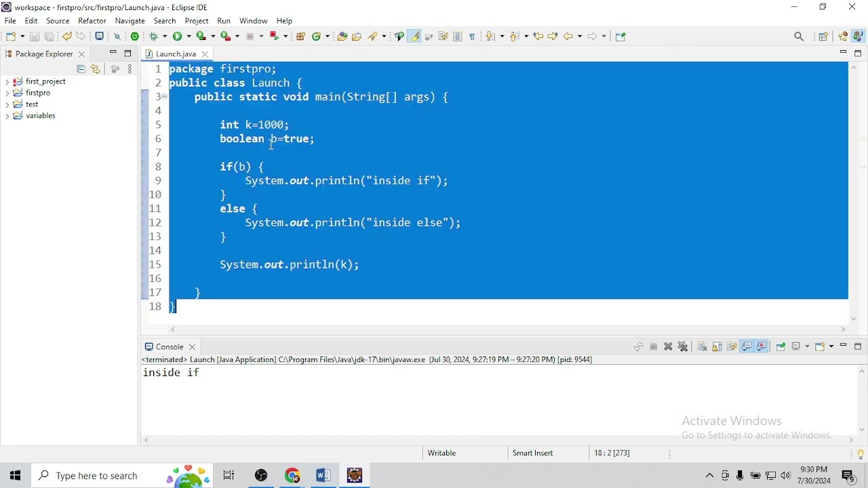868x488 pixels.
Task: Click the Save All toolbar icon
Action: pos(50,37)
